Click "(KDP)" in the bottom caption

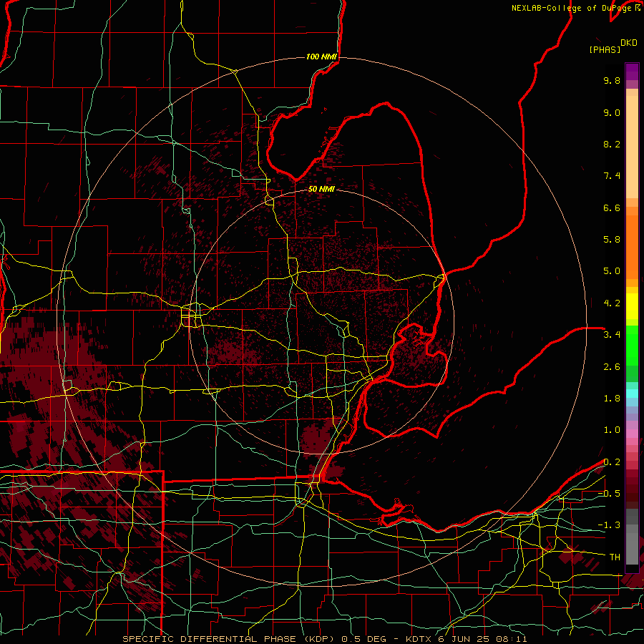[319, 639]
